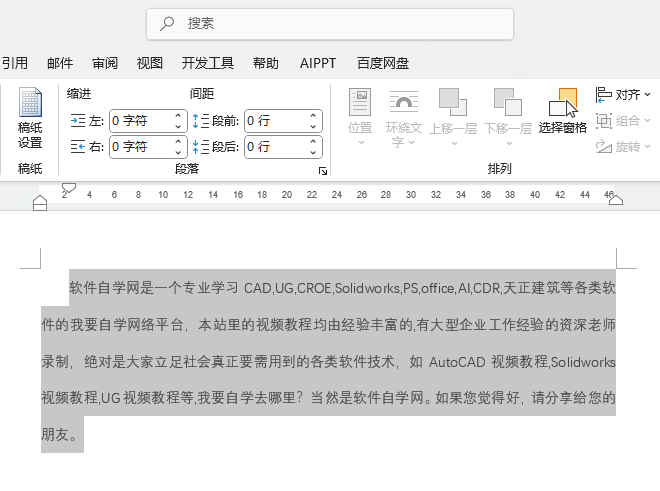The width and height of the screenshot is (660, 491).
Task: Click the left indent marker on ruler
Action: pos(40,203)
